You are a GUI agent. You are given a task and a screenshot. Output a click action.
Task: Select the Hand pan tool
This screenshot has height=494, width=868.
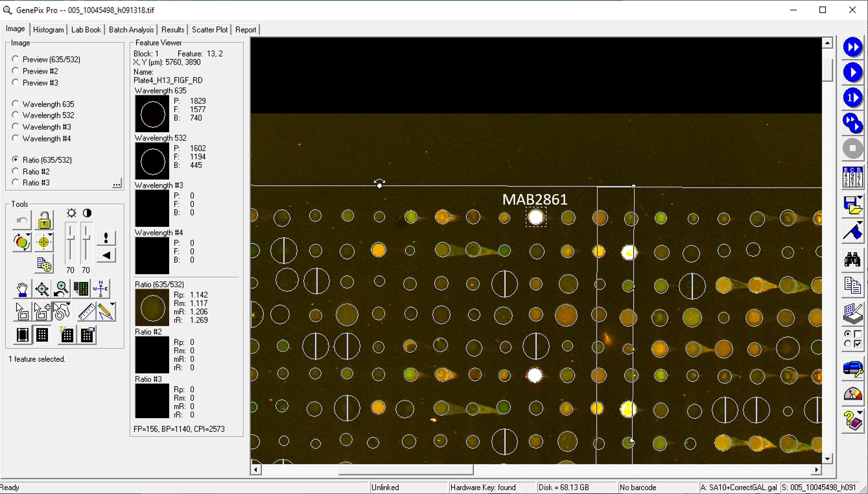(x=22, y=289)
